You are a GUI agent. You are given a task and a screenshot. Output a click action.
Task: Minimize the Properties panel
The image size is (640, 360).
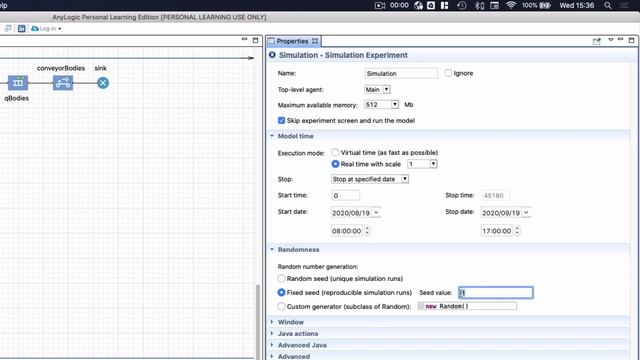click(620, 39)
